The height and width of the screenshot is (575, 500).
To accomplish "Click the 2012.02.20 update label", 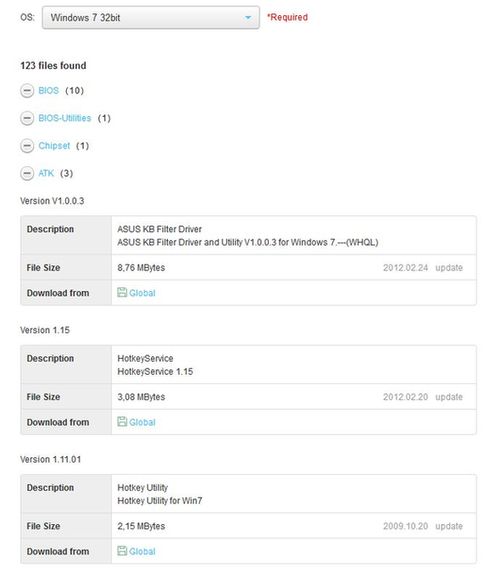I will [423, 397].
